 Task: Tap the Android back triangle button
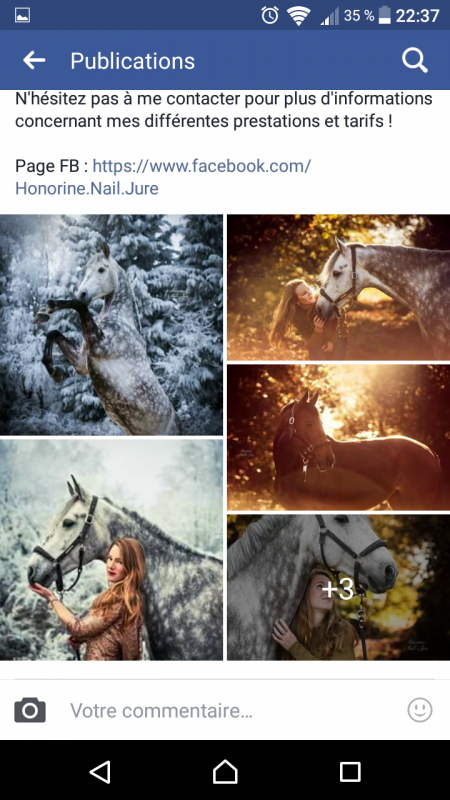[x=100, y=771]
